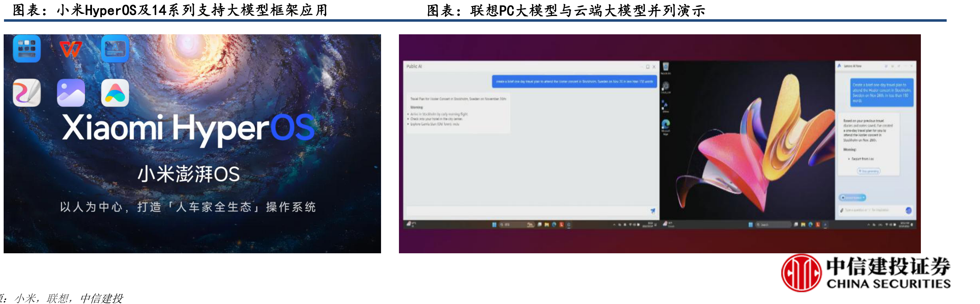
Task: Open the red WPS Office app icon
Action: (x=71, y=49)
